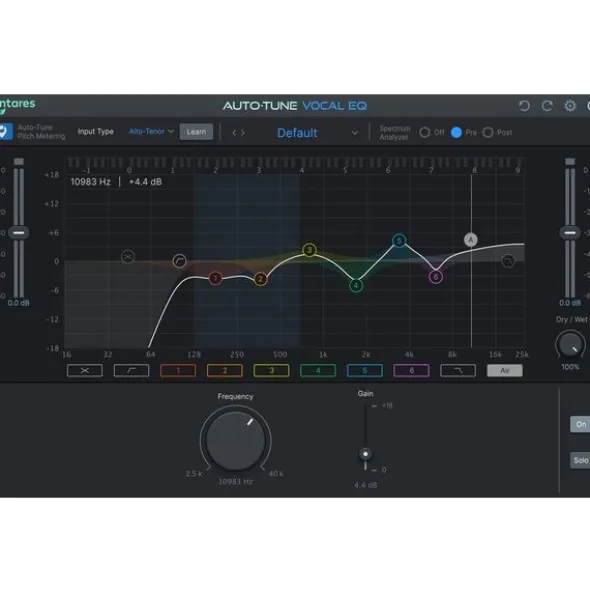590x591 pixels.
Task: Select band 3 button below graph
Action: point(271,371)
